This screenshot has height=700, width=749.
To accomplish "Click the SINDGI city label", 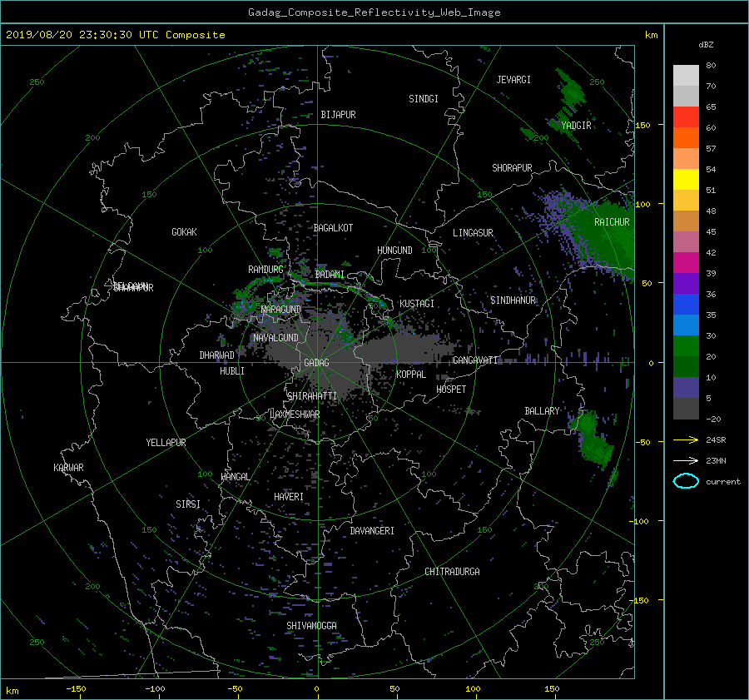I will pyautogui.click(x=424, y=99).
